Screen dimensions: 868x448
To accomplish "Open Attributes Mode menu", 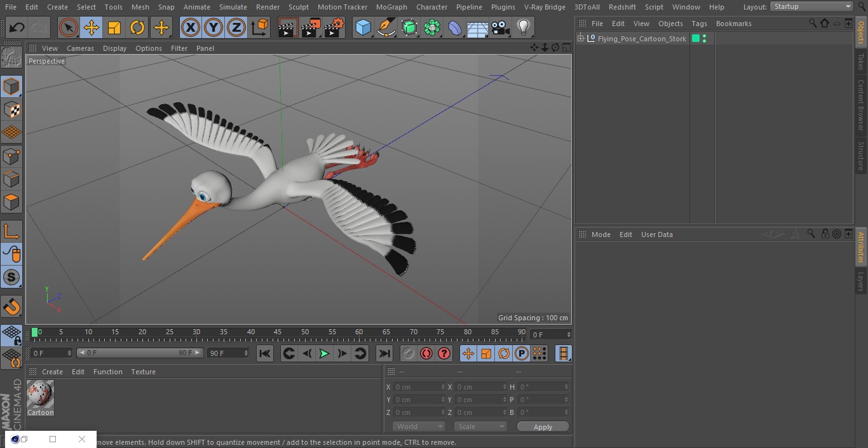I will click(x=600, y=234).
